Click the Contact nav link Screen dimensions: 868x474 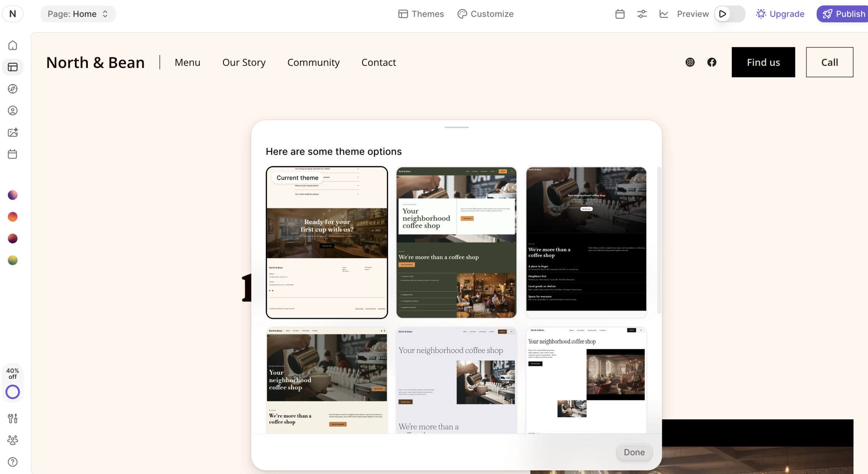(379, 62)
